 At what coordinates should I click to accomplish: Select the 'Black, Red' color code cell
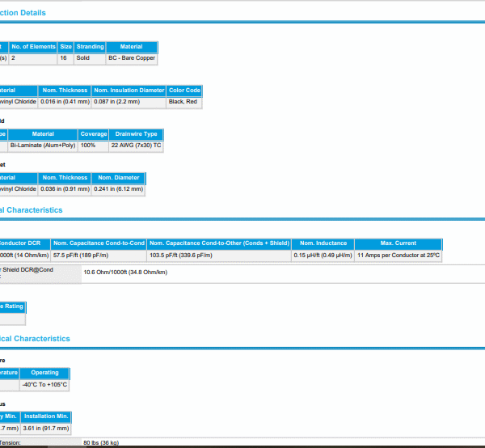(183, 102)
